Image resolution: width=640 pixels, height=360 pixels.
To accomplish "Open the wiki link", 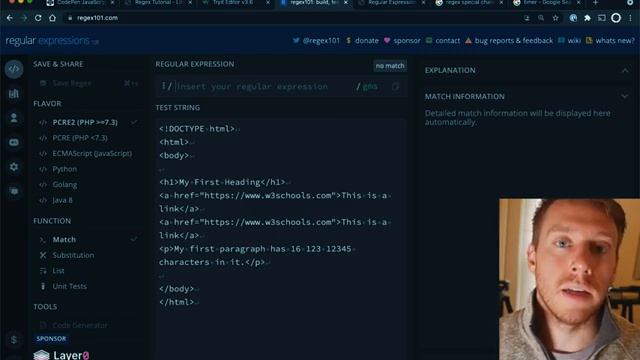I will pyautogui.click(x=569, y=40).
